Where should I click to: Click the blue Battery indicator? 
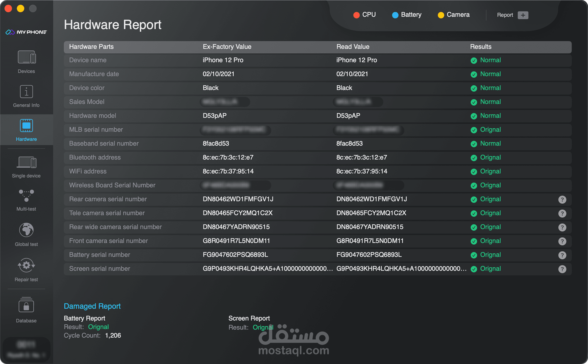(x=395, y=15)
